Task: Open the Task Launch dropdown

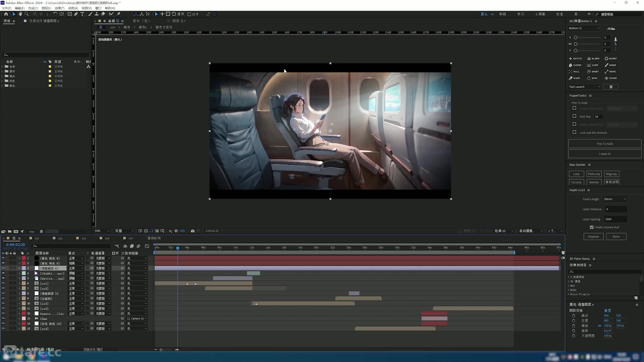Action: (585, 87)
